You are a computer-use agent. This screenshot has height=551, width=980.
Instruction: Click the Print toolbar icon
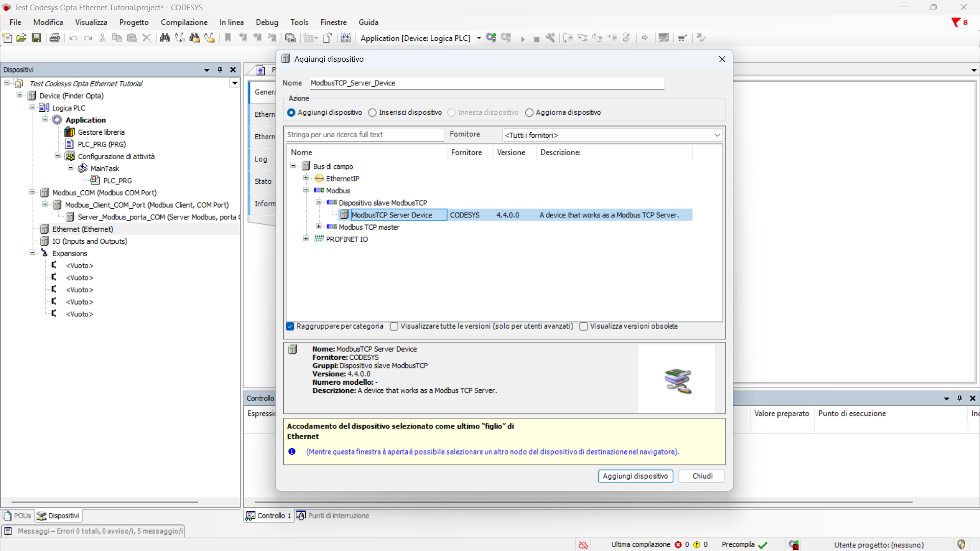click(55, 38)
